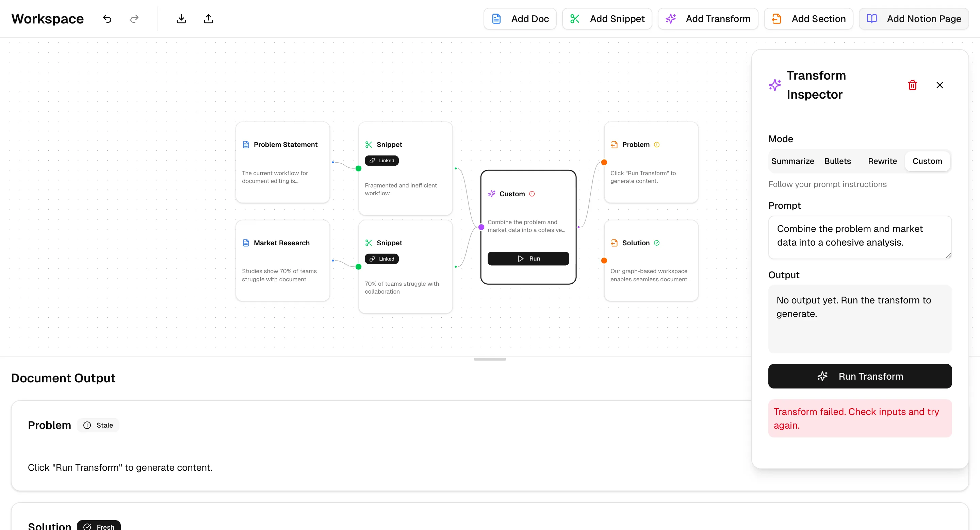Click Run on the Custom node
The image size is (980, 530).
click(528, 259)
